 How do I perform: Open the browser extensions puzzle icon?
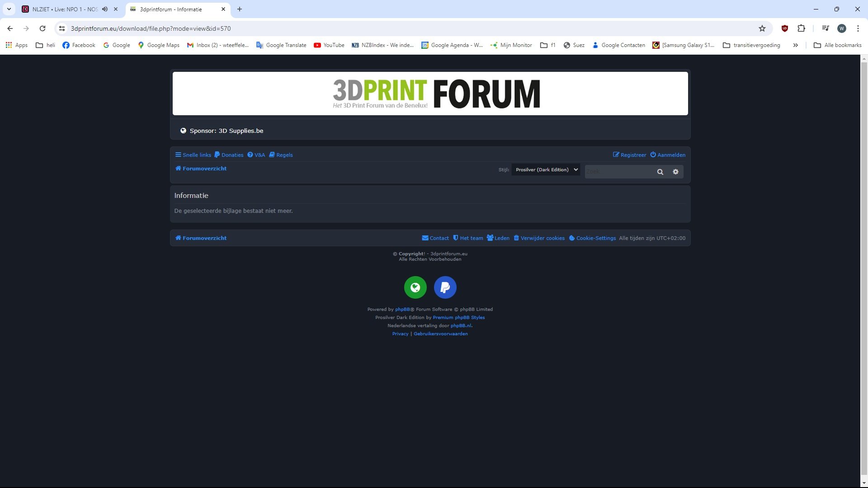coord(801,28)
